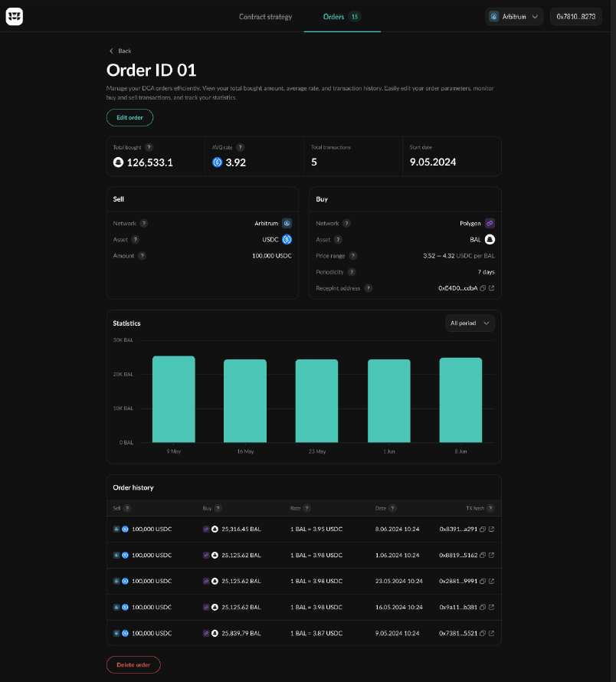Click help icon beside Buy column header

click(x=218, y=508)
